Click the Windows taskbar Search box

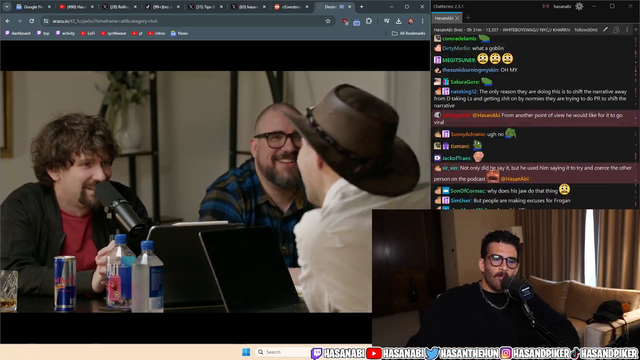pos(282,352)
